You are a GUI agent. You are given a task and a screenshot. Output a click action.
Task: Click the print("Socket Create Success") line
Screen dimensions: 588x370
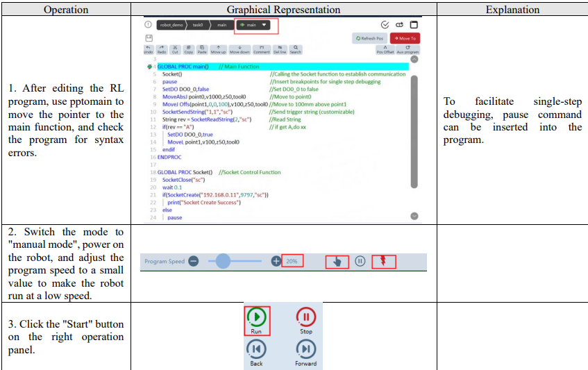click(x=204, y=203)
